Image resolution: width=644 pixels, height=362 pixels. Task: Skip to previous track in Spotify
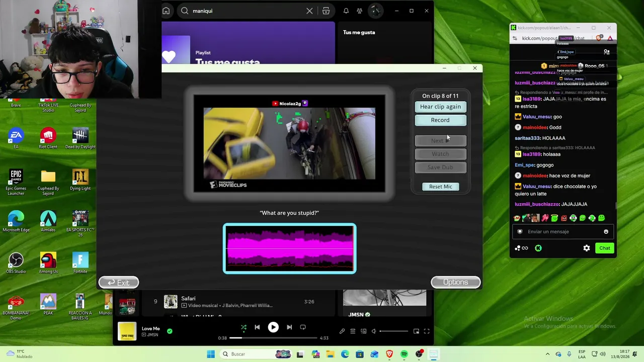(x=257, y=327)
